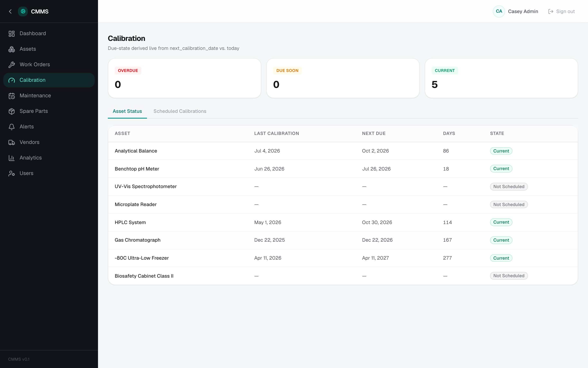Open Users management
588x368 pixels.
point(49,173)
